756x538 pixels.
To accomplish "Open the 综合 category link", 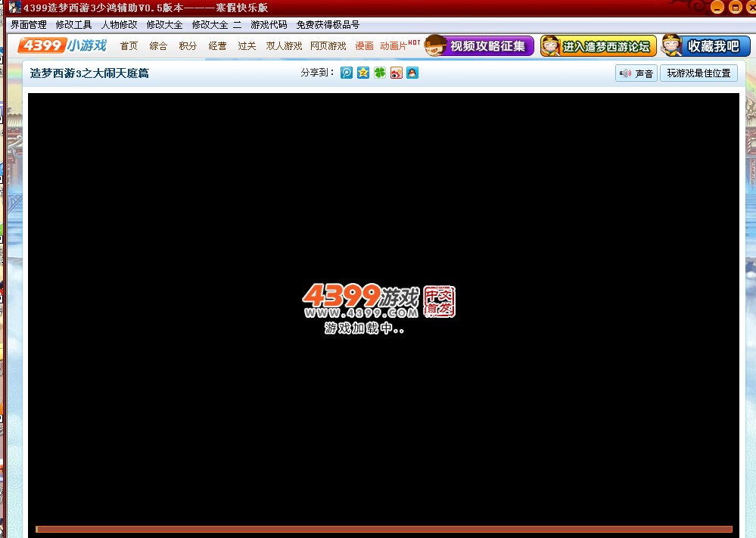I will click(x=158, y=46).
